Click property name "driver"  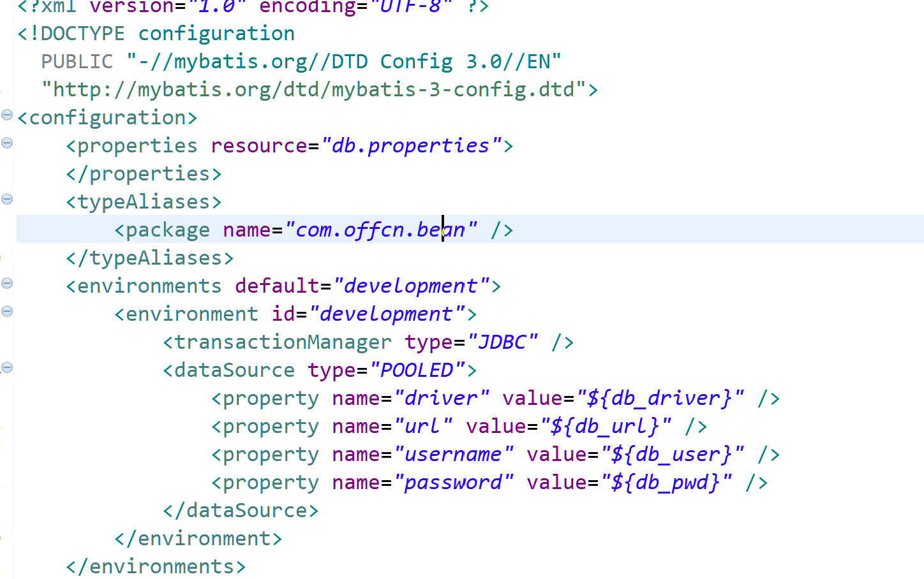click(442, 399)
